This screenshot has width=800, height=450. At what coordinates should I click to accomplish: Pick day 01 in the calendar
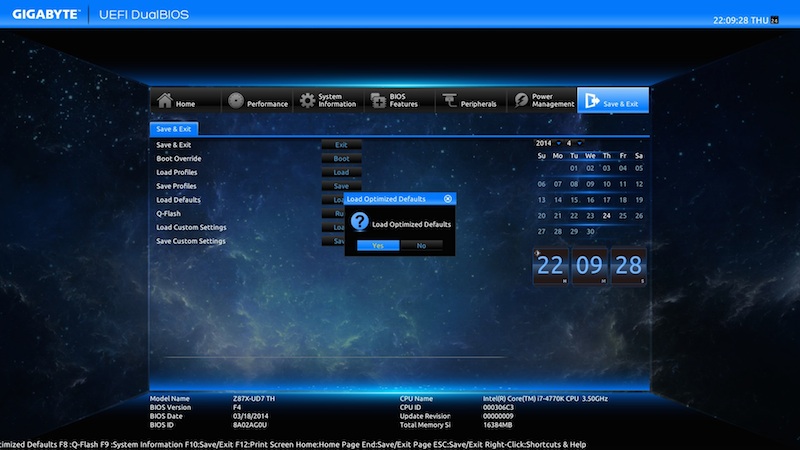point(574,168)
